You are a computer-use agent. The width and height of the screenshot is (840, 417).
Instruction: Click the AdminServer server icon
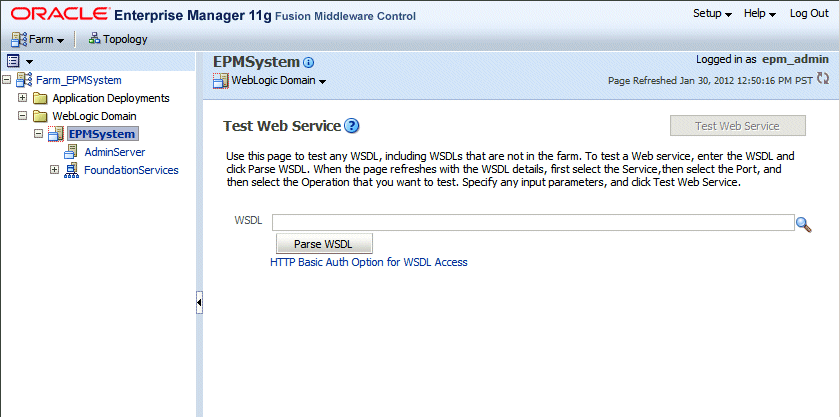[x=71, y=152]
